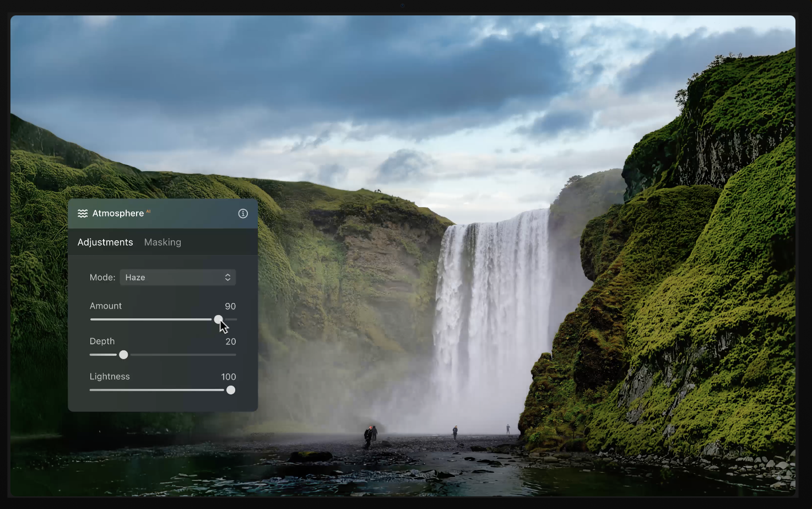Viewport: 812px width, 509px height.
Task: Click the Amount slider handle
Action: (219, 320)
